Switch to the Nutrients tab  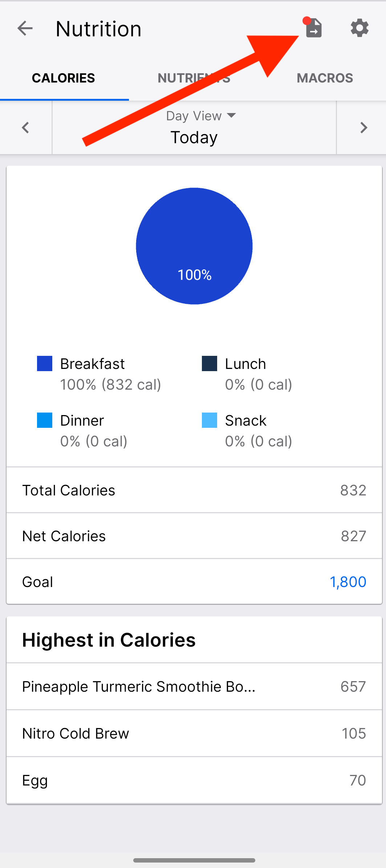pos(194,78)
